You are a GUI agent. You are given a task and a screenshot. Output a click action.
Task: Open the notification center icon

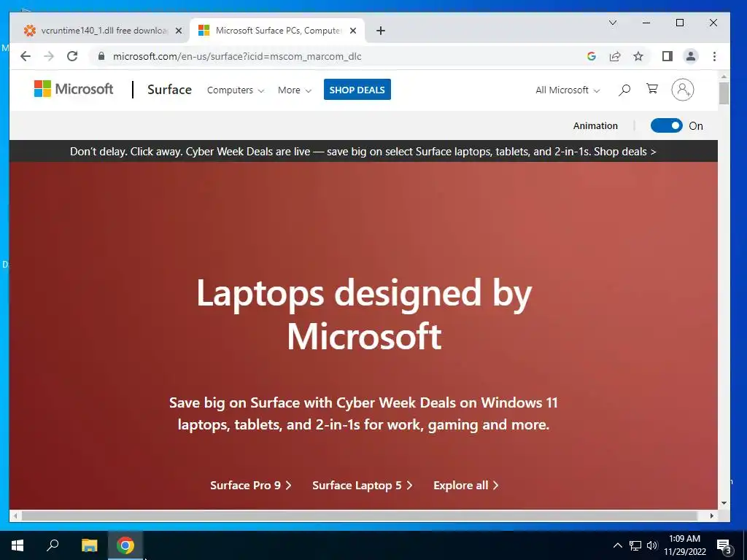pos(723,545)
